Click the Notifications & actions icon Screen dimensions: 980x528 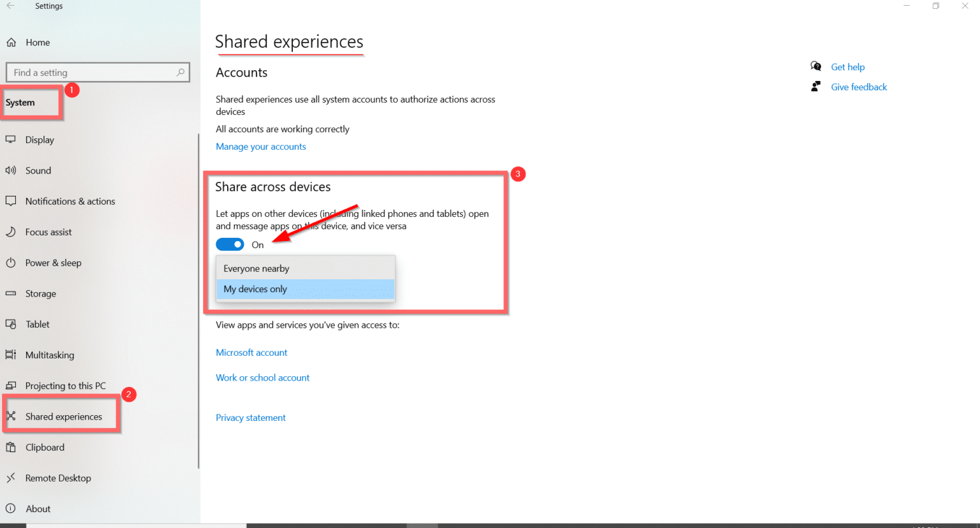(11, 201)
